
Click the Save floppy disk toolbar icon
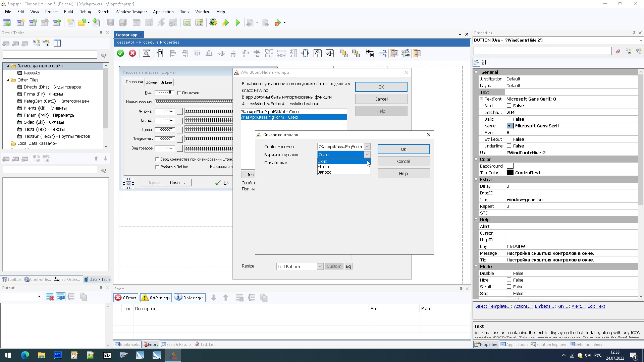110,23
